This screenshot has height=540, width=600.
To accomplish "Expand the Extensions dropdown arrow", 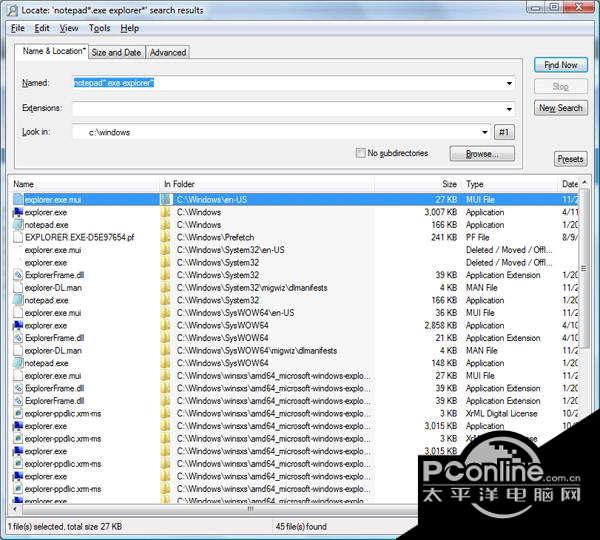I will tap(509, 109).
